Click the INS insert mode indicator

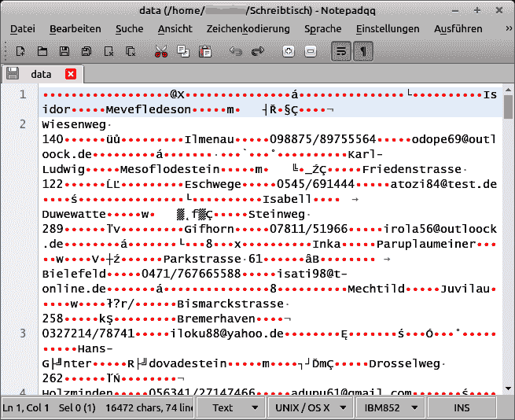(x=462, y=408)
